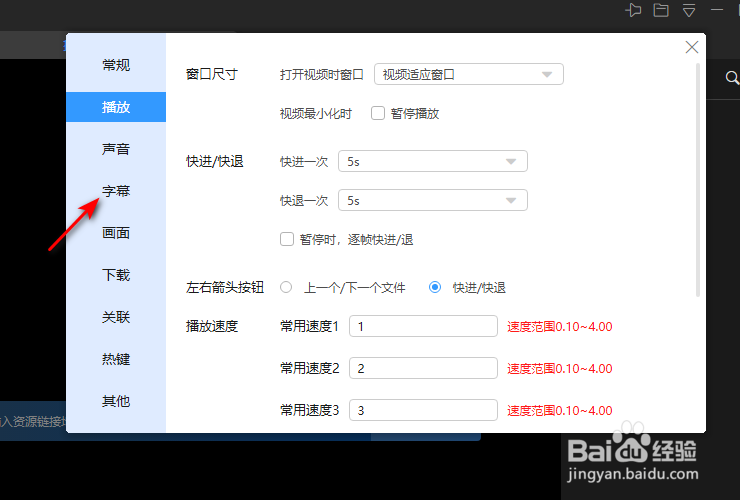Click speed range hint beside 常用速度3
Viewport: 740px width, 500px height.
click(560, 411)
